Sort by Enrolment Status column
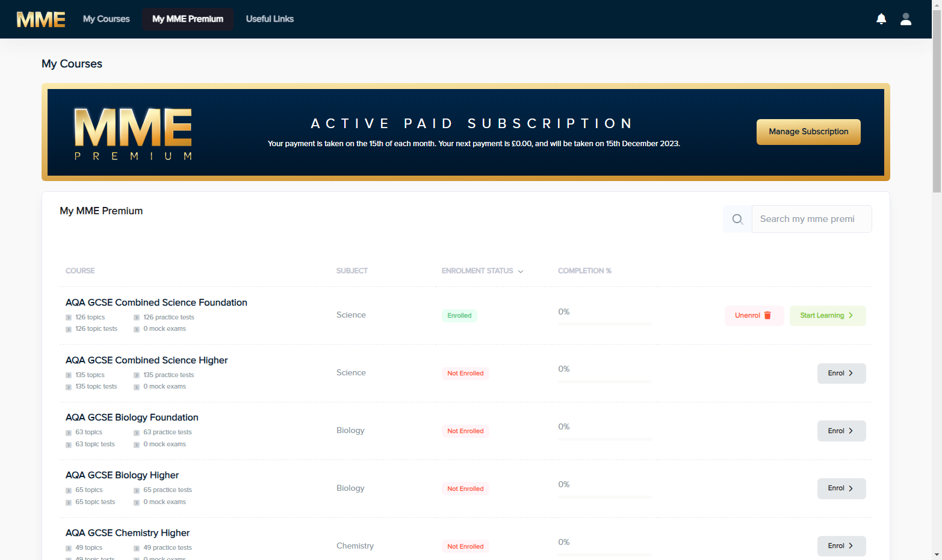 482,271
